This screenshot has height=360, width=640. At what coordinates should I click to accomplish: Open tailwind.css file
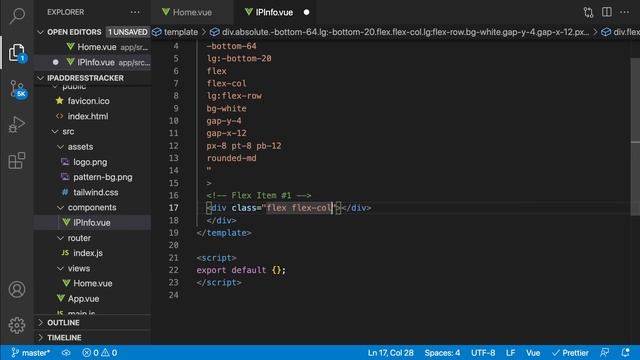pos(96,192)
